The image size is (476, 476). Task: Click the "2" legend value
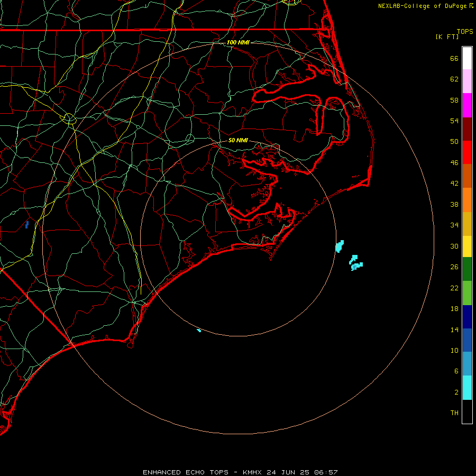pos(456,392)
